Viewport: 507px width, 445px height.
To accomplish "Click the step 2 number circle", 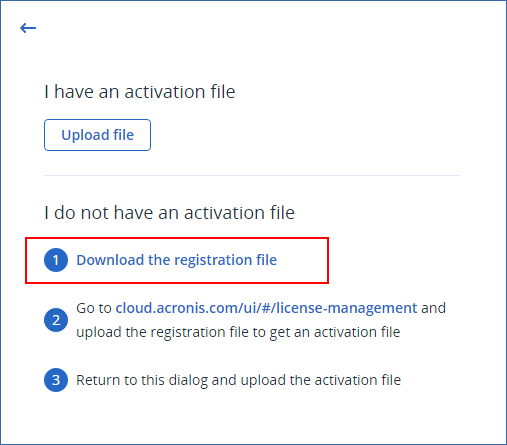I will [x=56, y=320].
